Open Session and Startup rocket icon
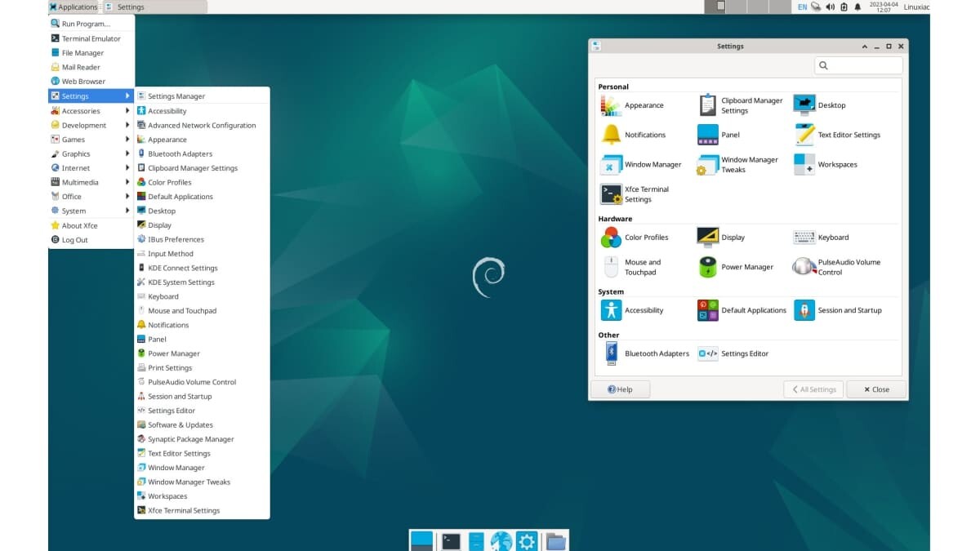The width and height of the screenshot is (980, 551). pos(804,310)
